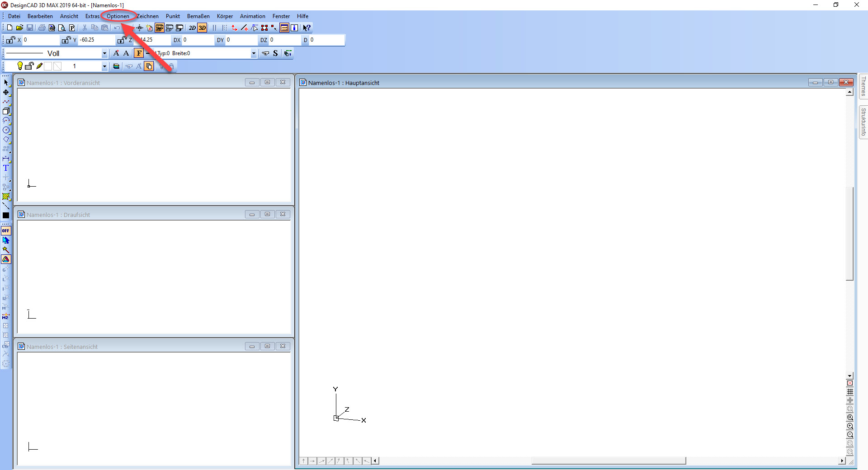Toggle the Z coordinate lock
The width and height of the screenshot is (868, 470).
tap(122, 40)
